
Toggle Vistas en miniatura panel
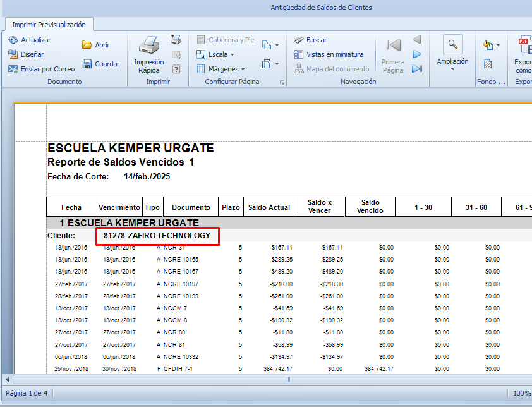(329, 54)
